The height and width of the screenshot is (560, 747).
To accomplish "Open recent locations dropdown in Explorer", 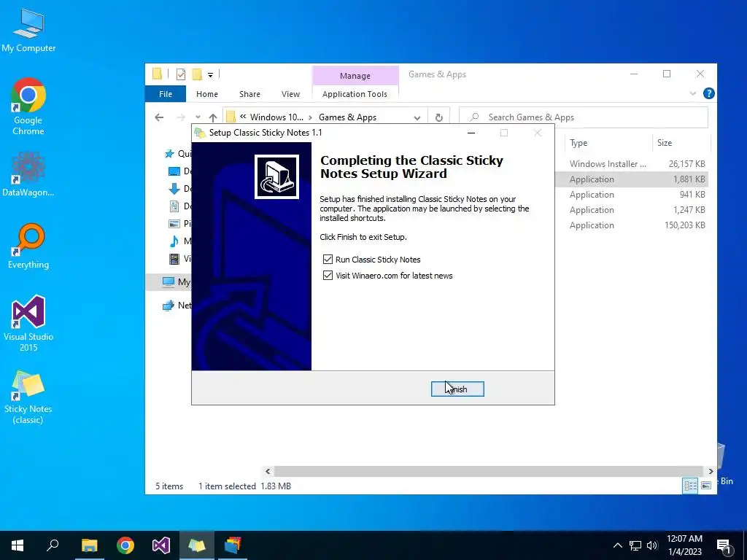I will tap(198, 117).
